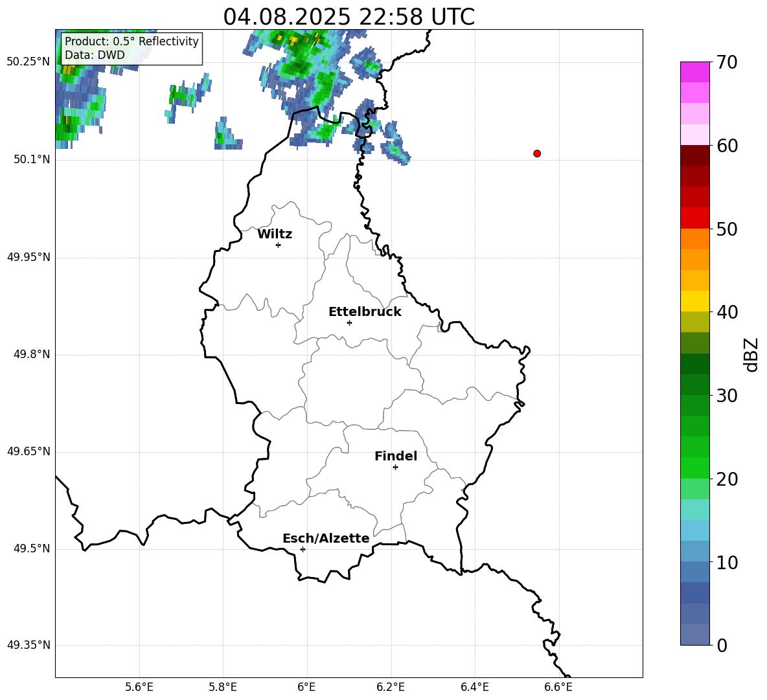Screen dimensions: 767x700
Task: Click the 6.4°E longitude label
Action: click(474, 687)
